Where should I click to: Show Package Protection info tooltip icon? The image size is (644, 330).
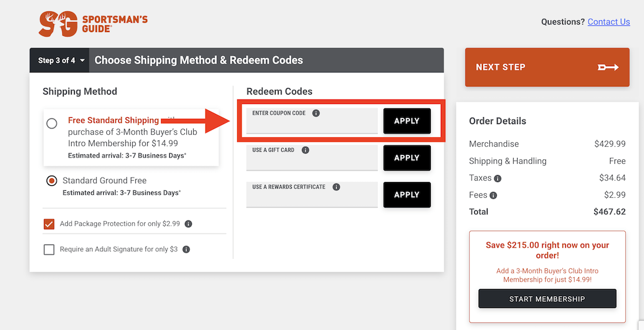tap(189, 224)
